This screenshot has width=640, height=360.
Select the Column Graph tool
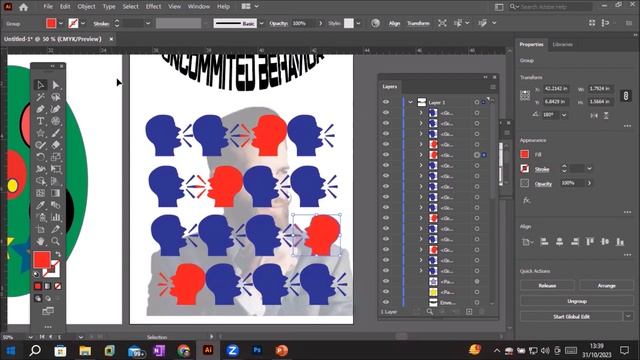tap(56, 217)
